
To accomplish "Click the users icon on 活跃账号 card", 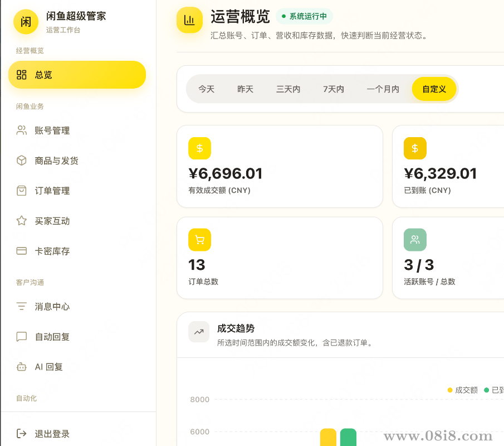I will pyautogui.click(x=415, y=240).
